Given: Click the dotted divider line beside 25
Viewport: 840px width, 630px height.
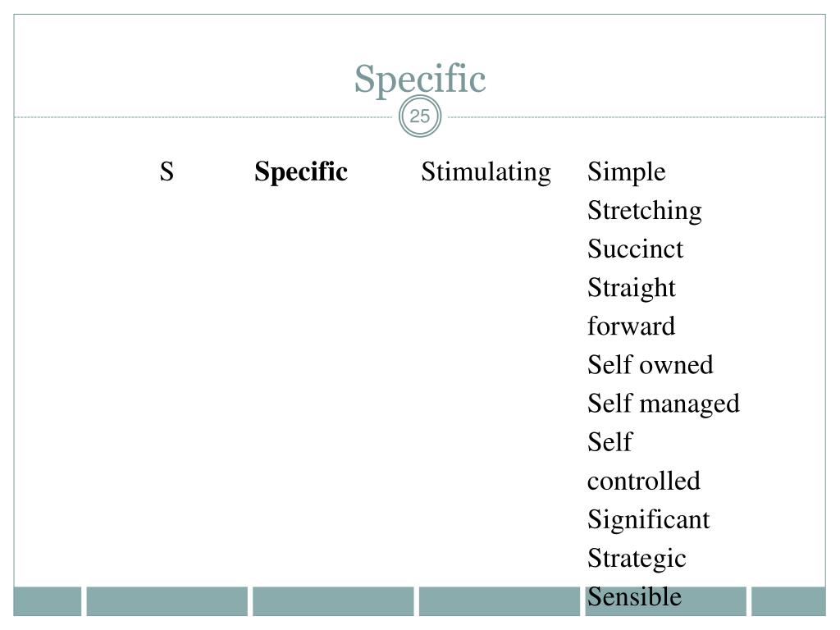Looking at the screenshot, I should coord(203,116).
